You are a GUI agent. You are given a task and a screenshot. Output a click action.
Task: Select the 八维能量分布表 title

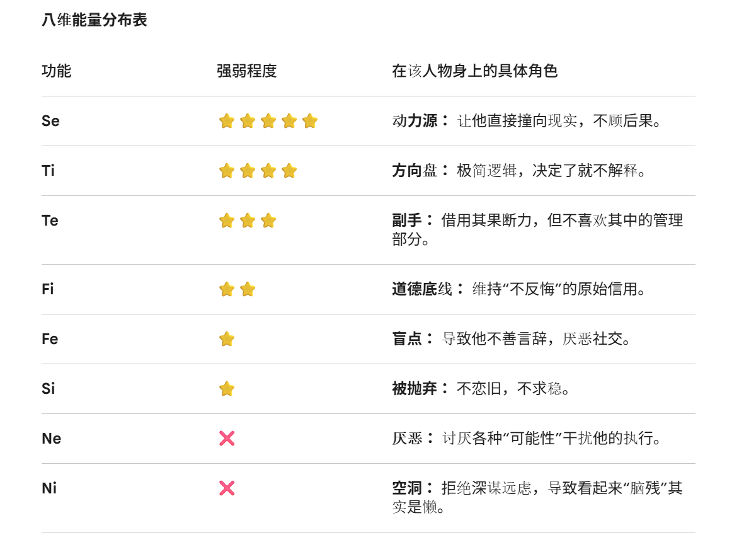(94, 20)
